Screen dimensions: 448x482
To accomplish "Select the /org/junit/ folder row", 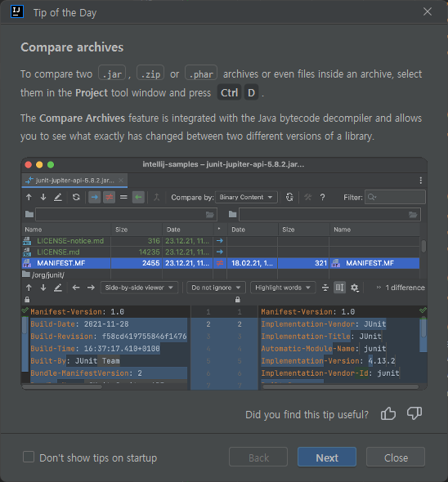I will pos(220,274).
